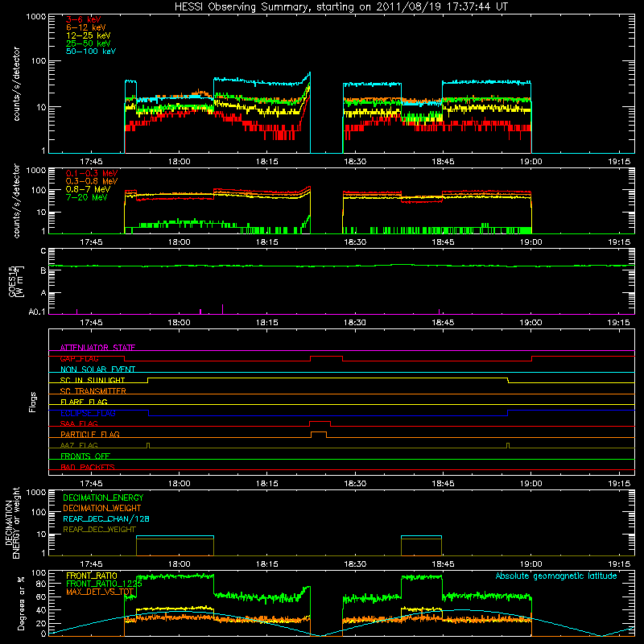Image resolution: width=644 pixels, height=644 pixels.
Task: Click the GAP_FLAG label
Action: coord(79,358)
